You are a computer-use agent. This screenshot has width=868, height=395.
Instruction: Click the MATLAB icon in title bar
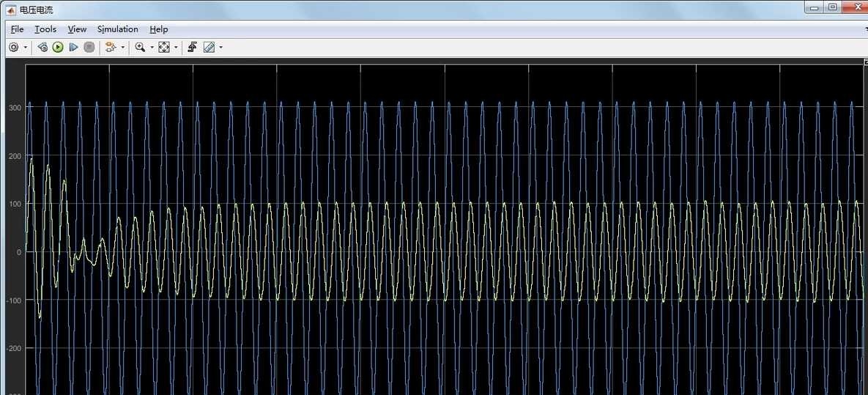click(x=10, y=10)
